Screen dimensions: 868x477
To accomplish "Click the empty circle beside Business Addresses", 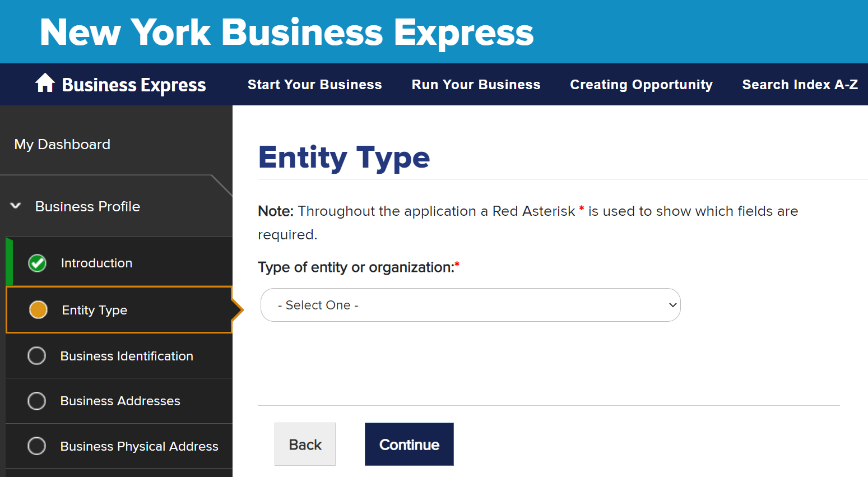I will (37, 401).
